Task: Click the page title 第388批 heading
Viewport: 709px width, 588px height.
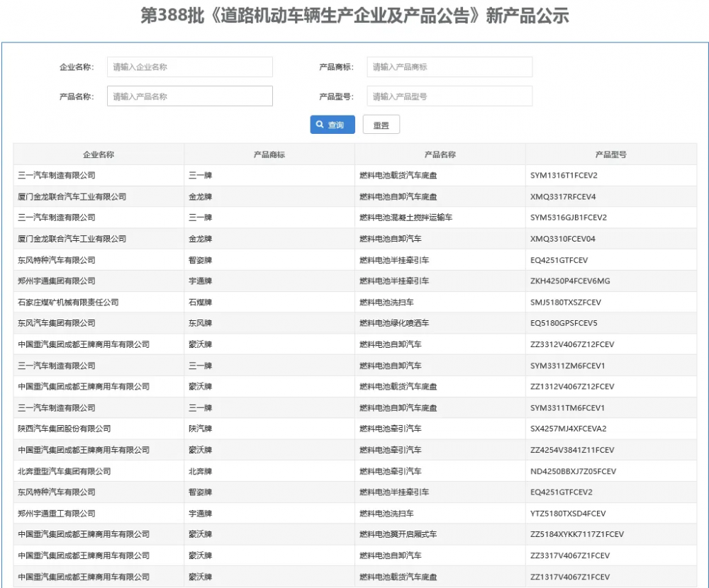Action: point(354,16)
